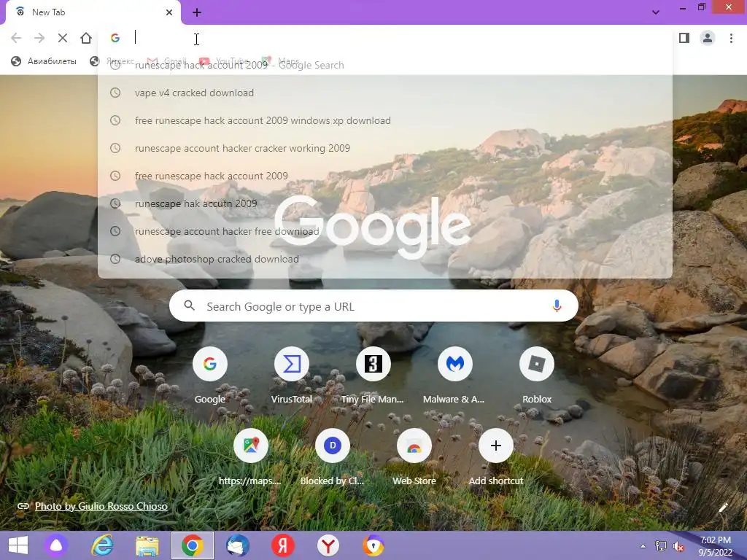Close the New Tab tab
The width and height of the screenshot is (747, 560).
169,12
